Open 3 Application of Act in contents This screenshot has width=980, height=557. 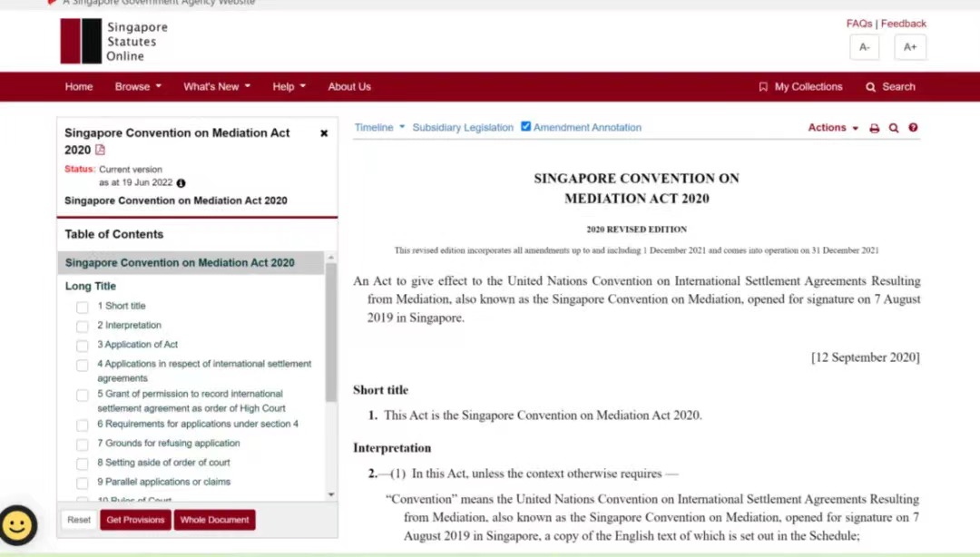(138, 345)
